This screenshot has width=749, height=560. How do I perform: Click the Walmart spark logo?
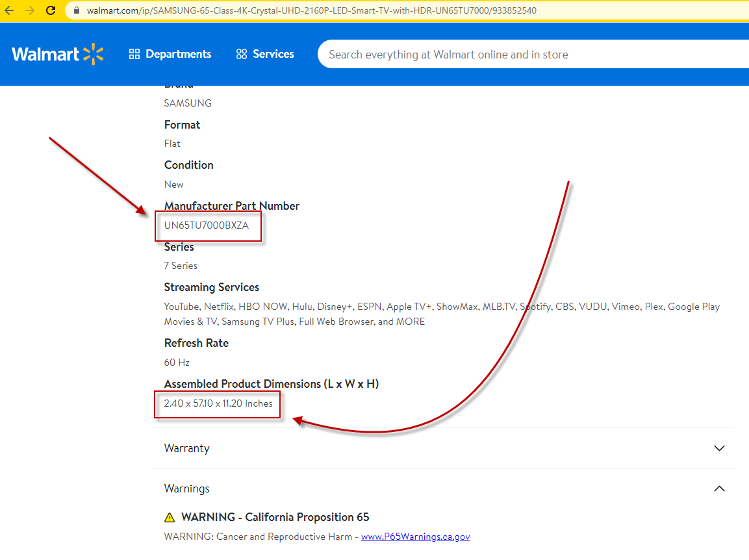tap(94, 55)
